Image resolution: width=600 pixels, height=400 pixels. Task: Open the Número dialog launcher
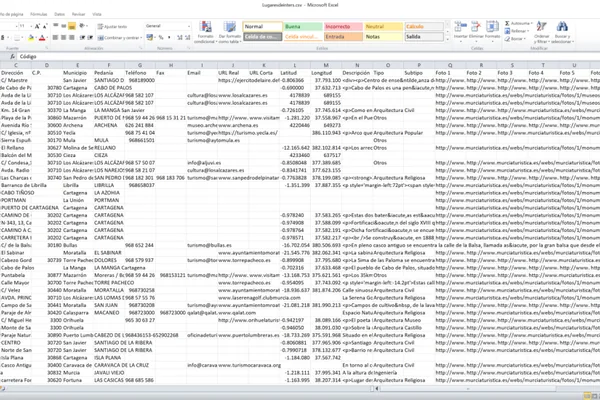189,48
